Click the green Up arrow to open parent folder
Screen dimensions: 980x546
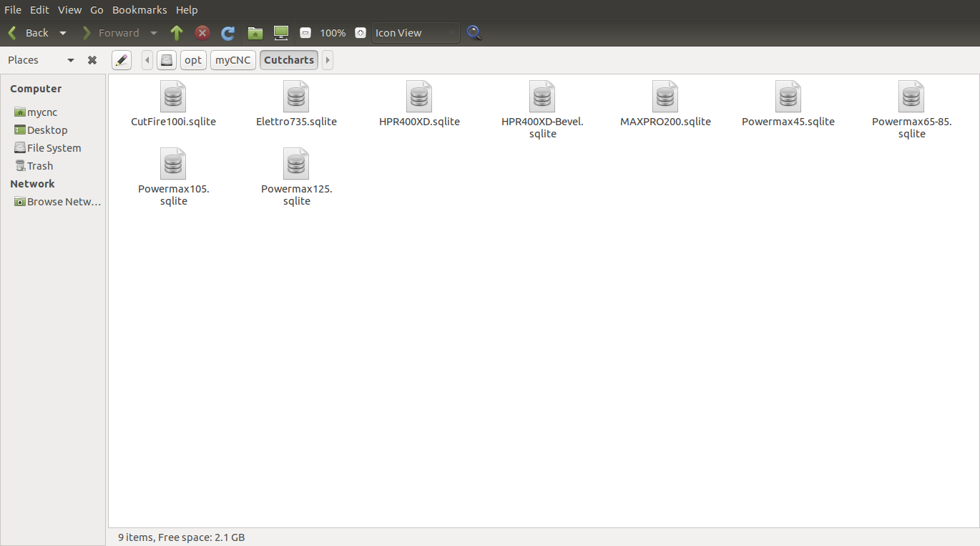coord(177,33)
